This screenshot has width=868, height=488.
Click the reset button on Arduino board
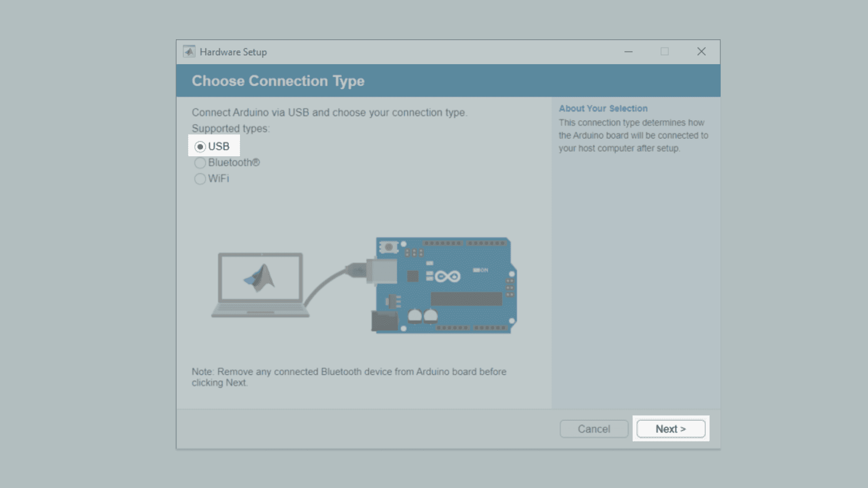tap(388, 247)
